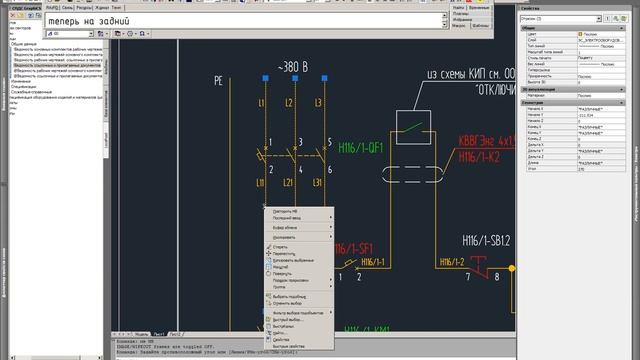
Task: Click Quick Select icon in Свойства panel
Action: [624, 19]
